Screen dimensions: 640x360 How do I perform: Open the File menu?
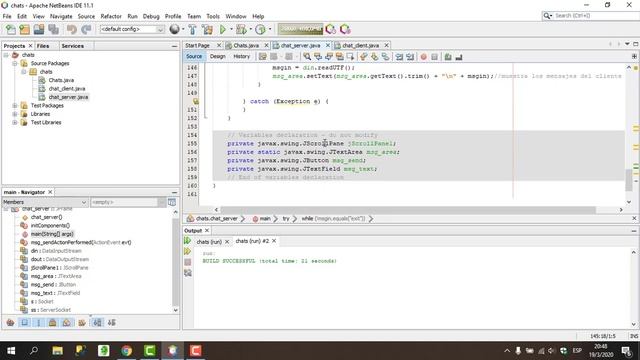click(x=7, y=16)
